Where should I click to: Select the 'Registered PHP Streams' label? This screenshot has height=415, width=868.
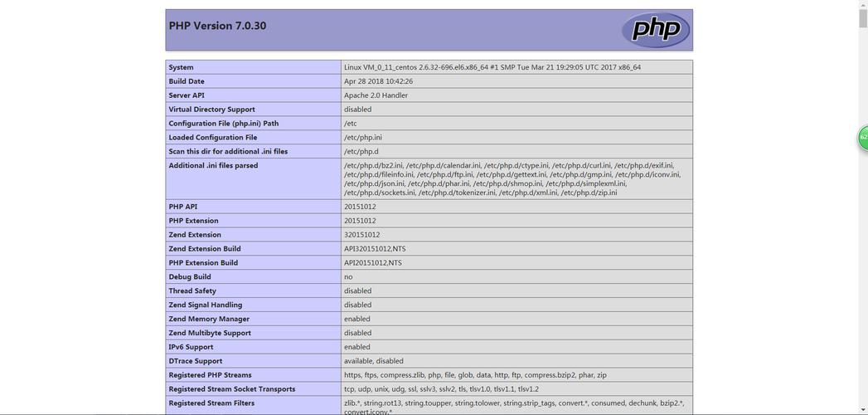pos(211,375)
